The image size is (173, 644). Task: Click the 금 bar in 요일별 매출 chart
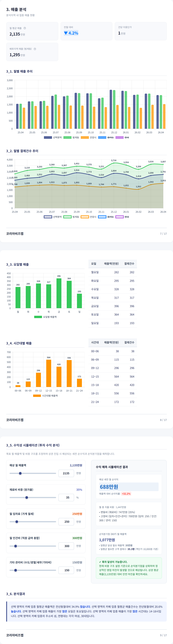click(59, 293)
